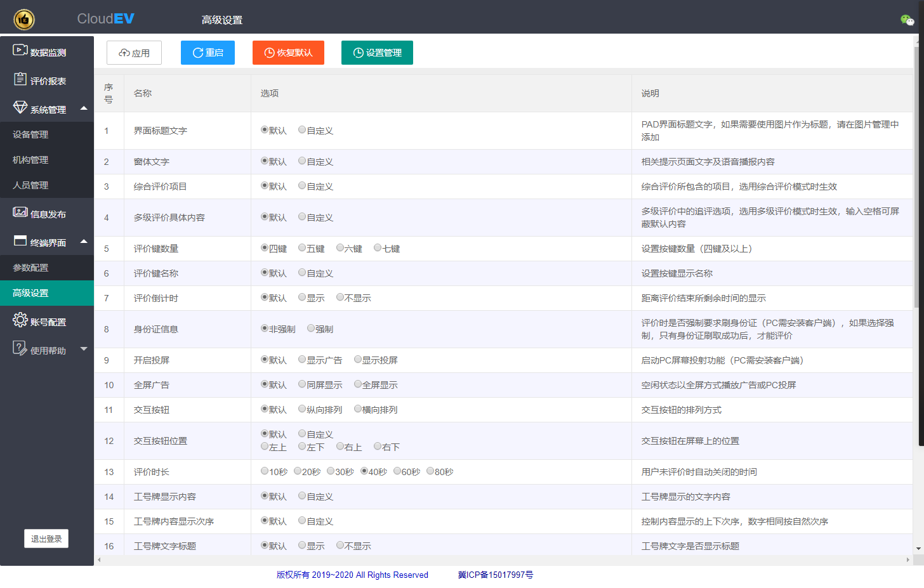Click the 版权所有 2019~2020 footer text
The height and width of the screenshot is (588, 924).
(352, 575)
